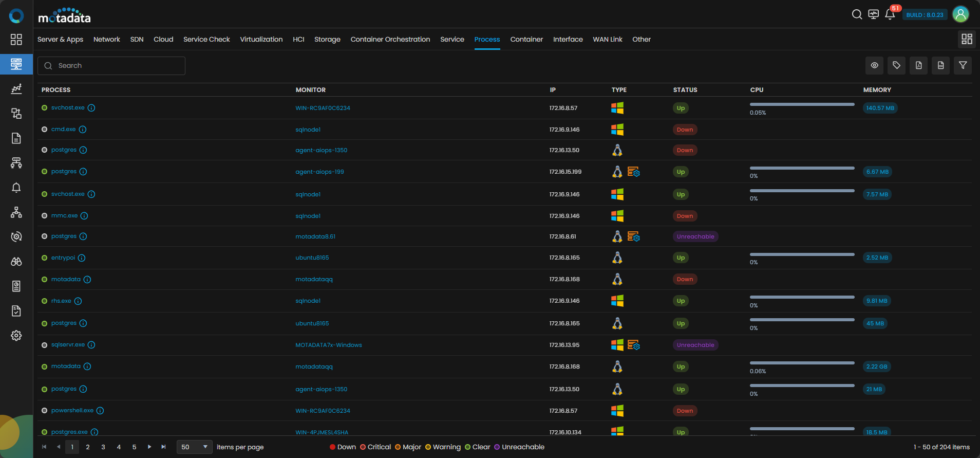Switch to the Network tab
This screenshot has height=458, width=980.
pyautogui.click(x=107, y=40)
